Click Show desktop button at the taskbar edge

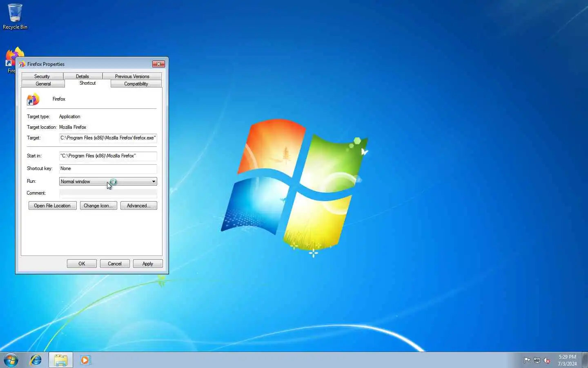coord(585,360)
